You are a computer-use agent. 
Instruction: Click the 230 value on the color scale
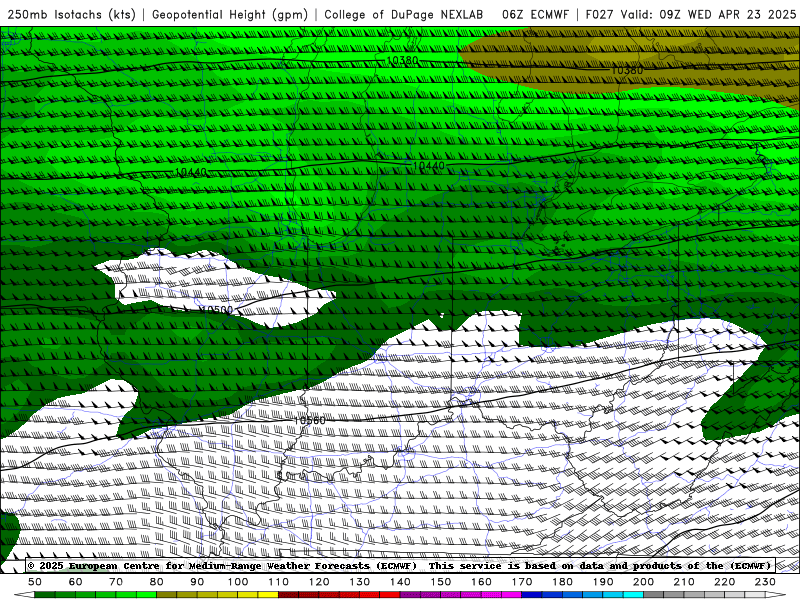(x=765, y=582)
